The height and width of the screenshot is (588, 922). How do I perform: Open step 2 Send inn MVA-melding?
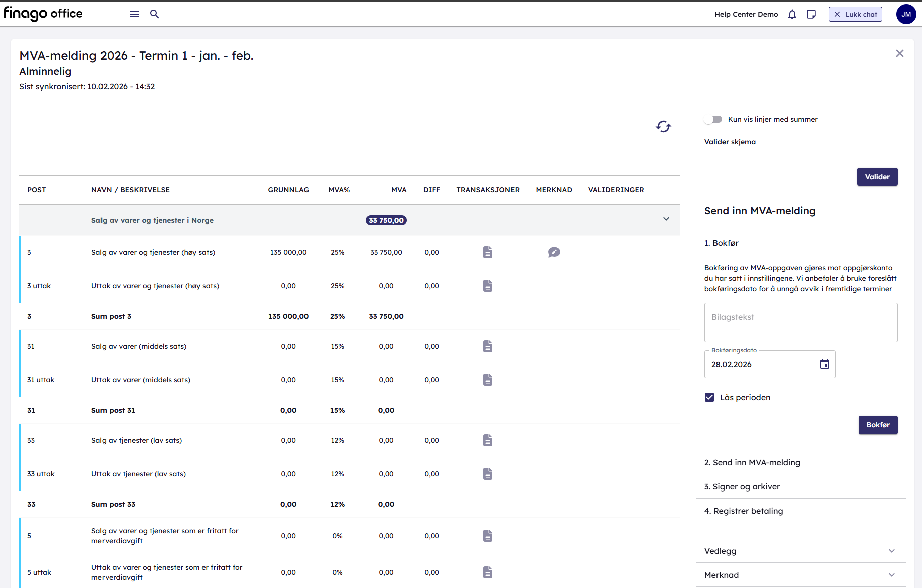(752, 462)
